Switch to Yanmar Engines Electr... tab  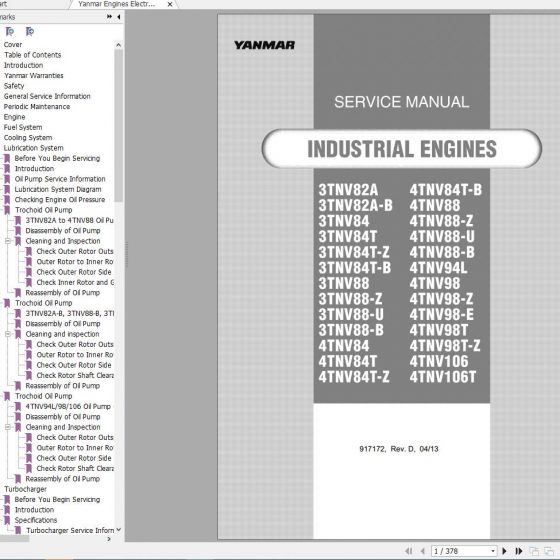[x=117, y=4]
